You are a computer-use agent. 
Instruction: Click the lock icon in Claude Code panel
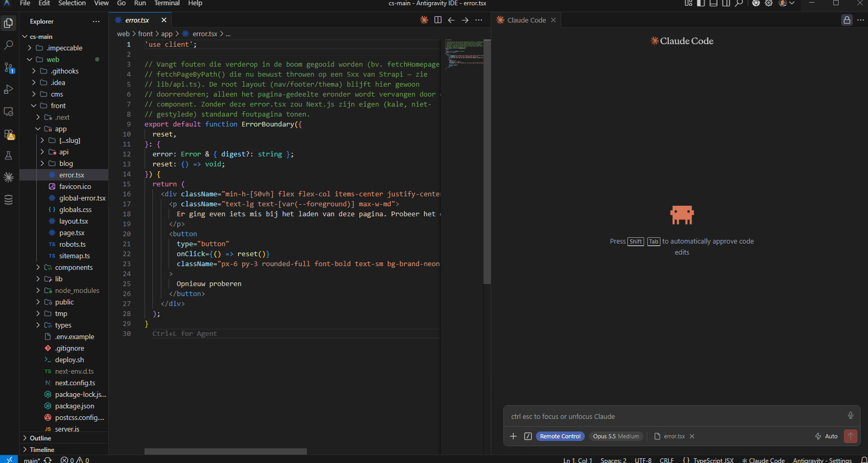(847, 20)
